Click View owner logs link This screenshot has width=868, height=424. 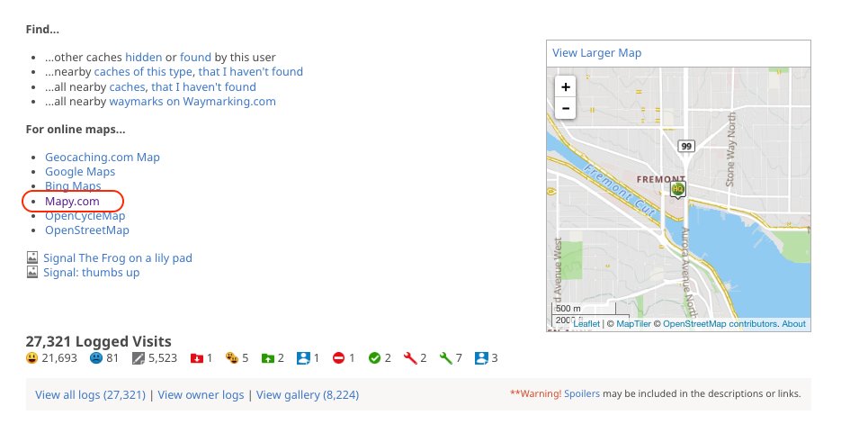[201, 394]
